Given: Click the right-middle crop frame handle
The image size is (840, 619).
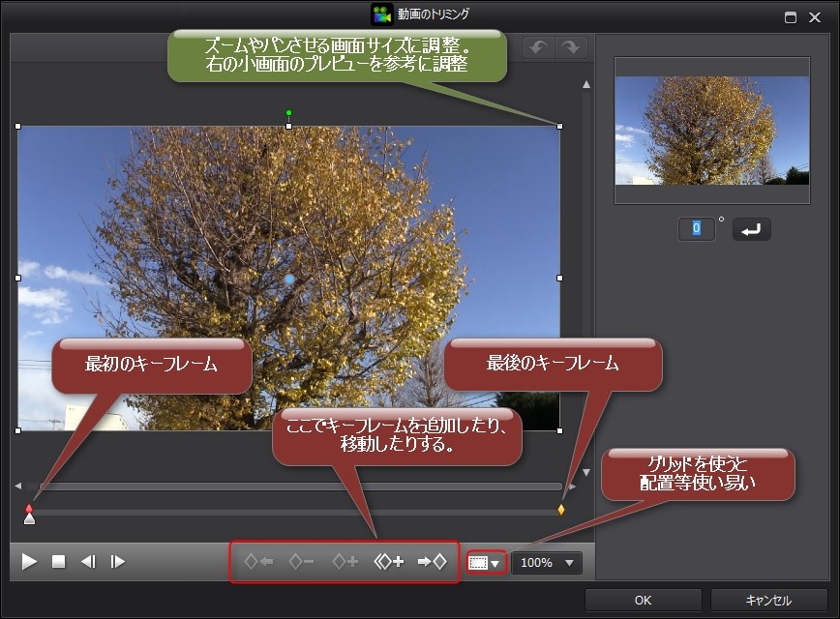Looking at the screenshot, I should pyautogui.click(x=559, y=278).
